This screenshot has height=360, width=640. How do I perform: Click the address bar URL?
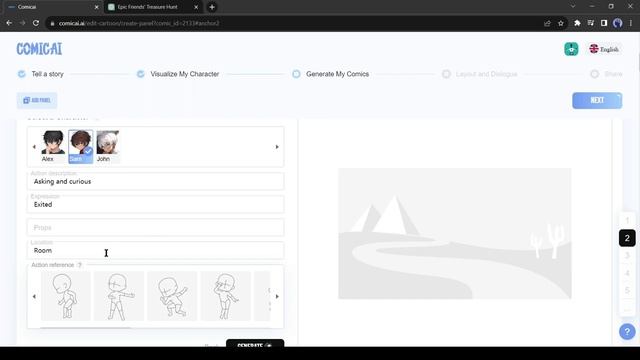(x=139, y=23)
